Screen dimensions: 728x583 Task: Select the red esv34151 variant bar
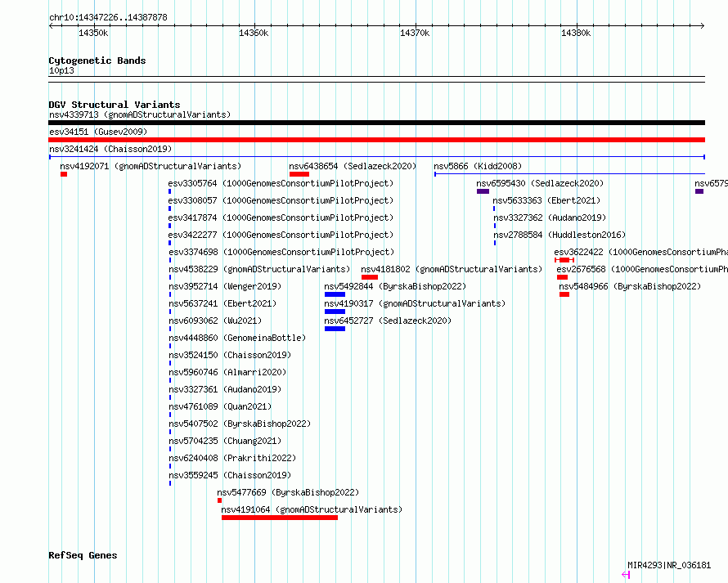click(376, 140)
